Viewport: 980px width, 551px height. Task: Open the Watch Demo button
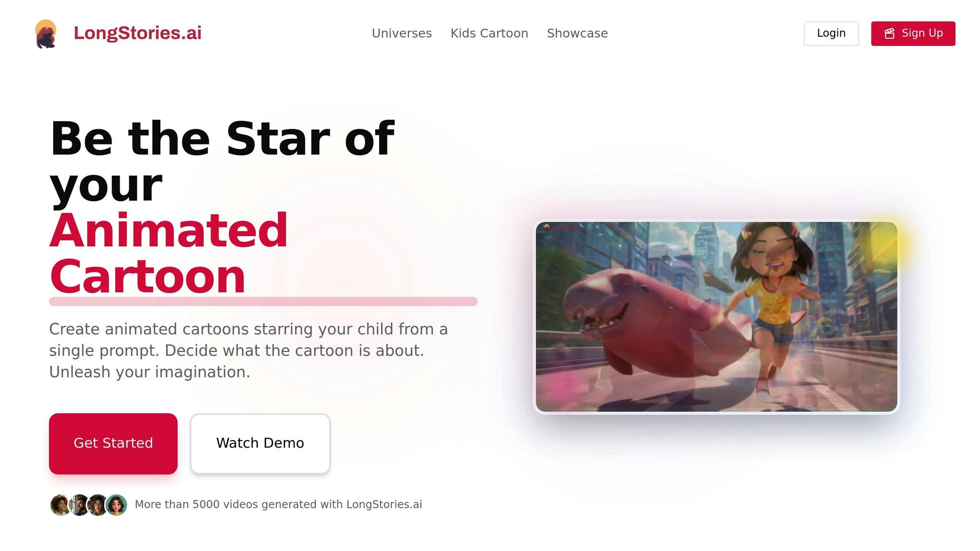(260, 443)
